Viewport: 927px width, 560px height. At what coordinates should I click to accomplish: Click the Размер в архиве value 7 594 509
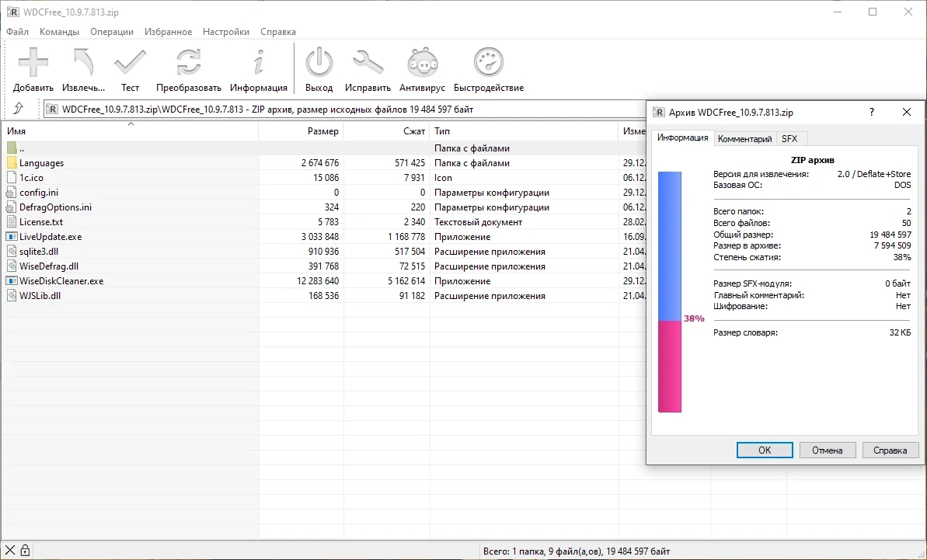(893, 245)
